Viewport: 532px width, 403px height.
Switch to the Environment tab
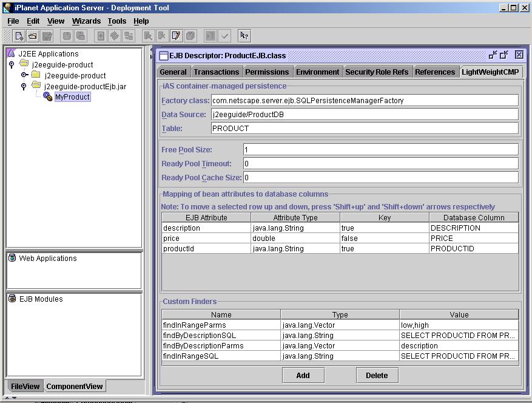318,72
